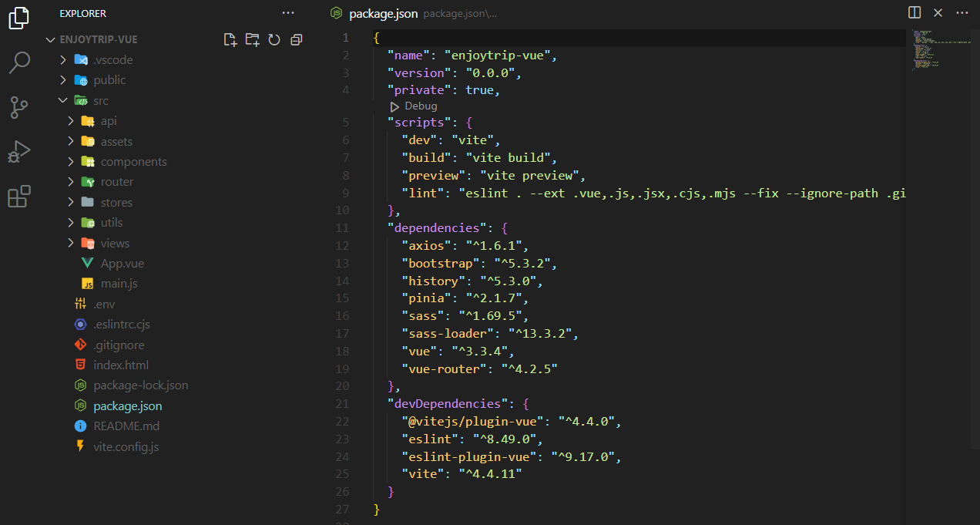Select package.json in the Explorer tree
Image resolution: width=980 pixels, height=525 pixels.
128,406
